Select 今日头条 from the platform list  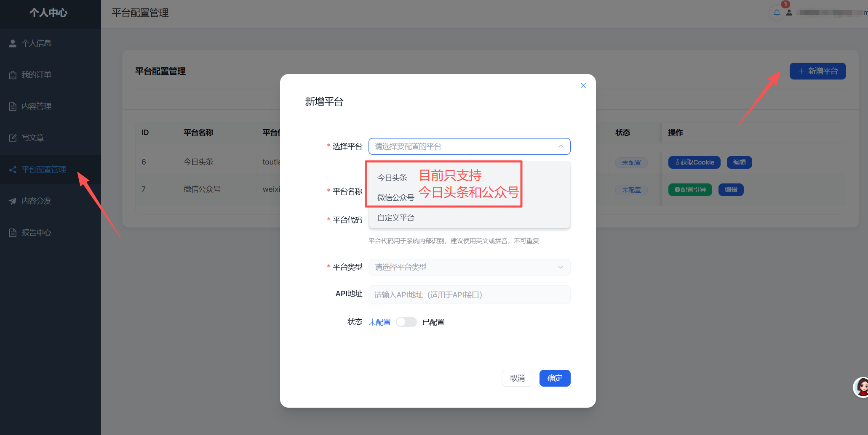(392, 178)
